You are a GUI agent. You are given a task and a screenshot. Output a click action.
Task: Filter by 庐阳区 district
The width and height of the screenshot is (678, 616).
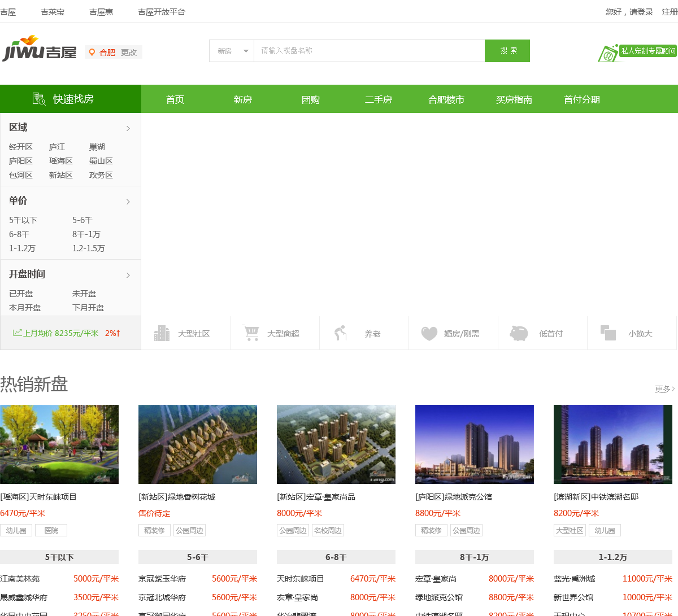(21, 161)
